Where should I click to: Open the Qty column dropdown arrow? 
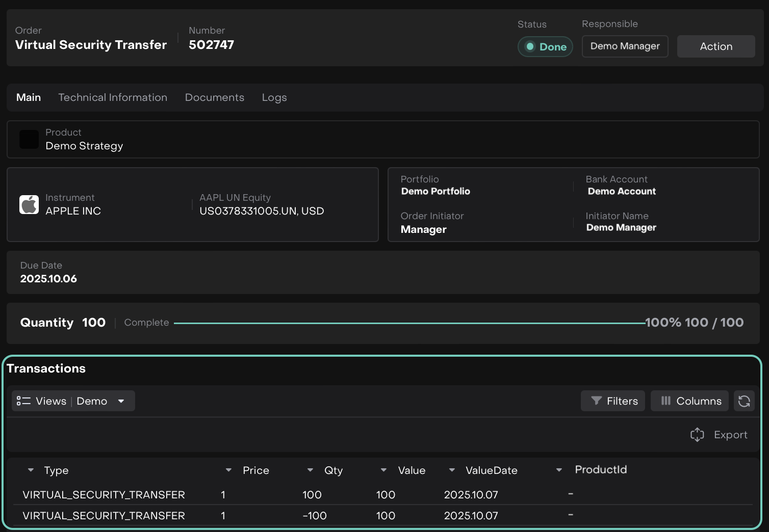310,470
